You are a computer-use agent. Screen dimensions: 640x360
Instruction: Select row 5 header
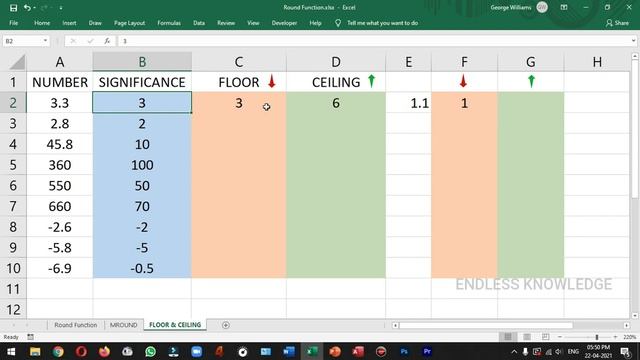tap(13, 165)
